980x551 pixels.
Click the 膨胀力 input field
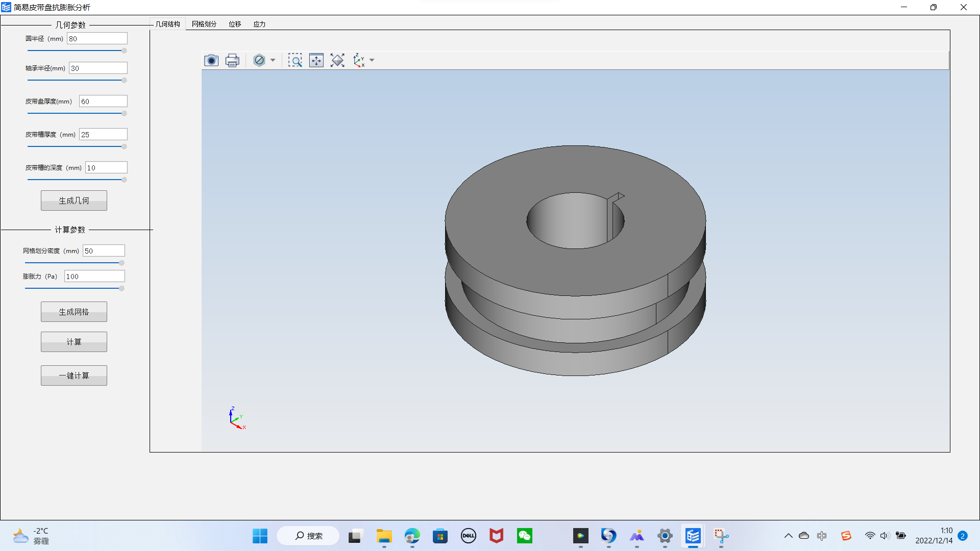(94, 277)
